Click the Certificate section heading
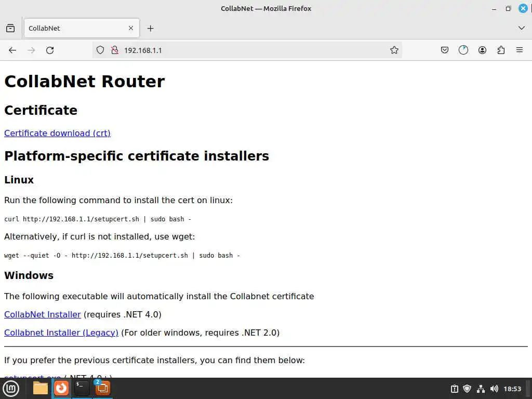This screenshot has width=532, height=399. pos(41,110)
